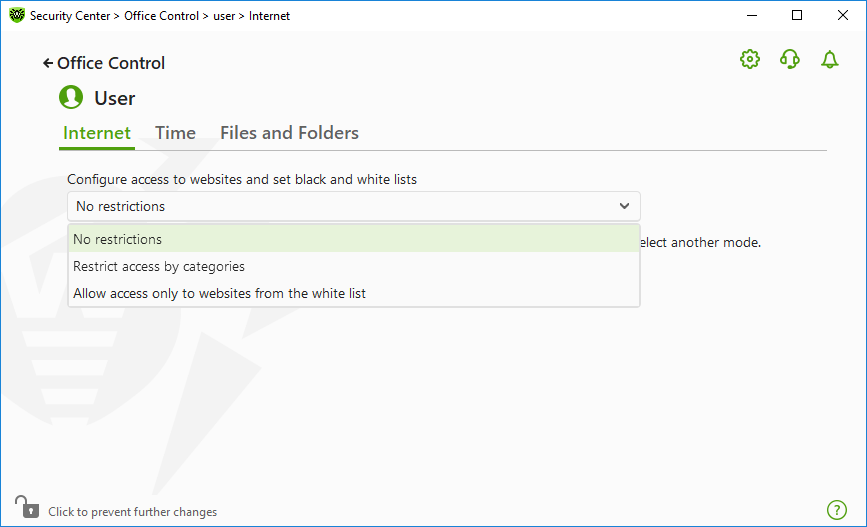Minimize the Security Center window
The height and width of the screenshot is (527, 867).
click(x=751, y=15)
